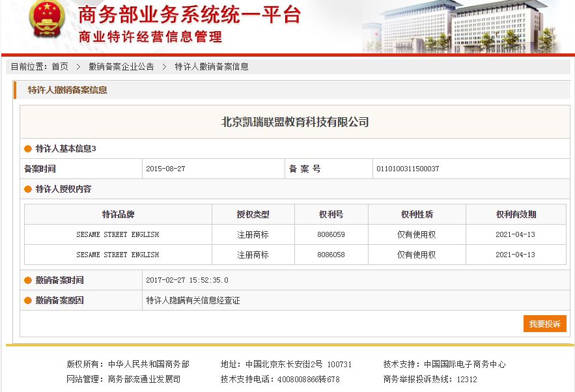Screen dimensions: 575x392
Task: Click the orange bullet beside 撤销备案原因
Action: coord(28,301)
